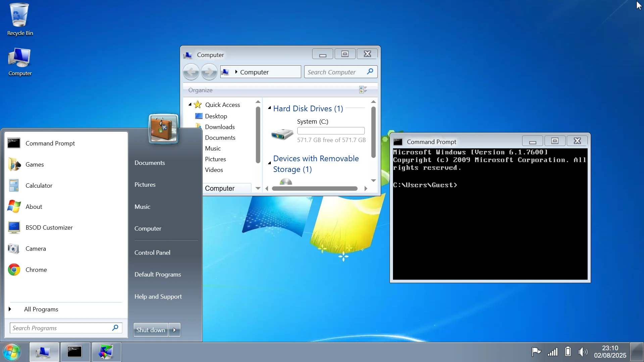Screen dimensions: 644x362
Task: Click the address bar breadcrumb arrow before Computer
Action: pos(236,72)
